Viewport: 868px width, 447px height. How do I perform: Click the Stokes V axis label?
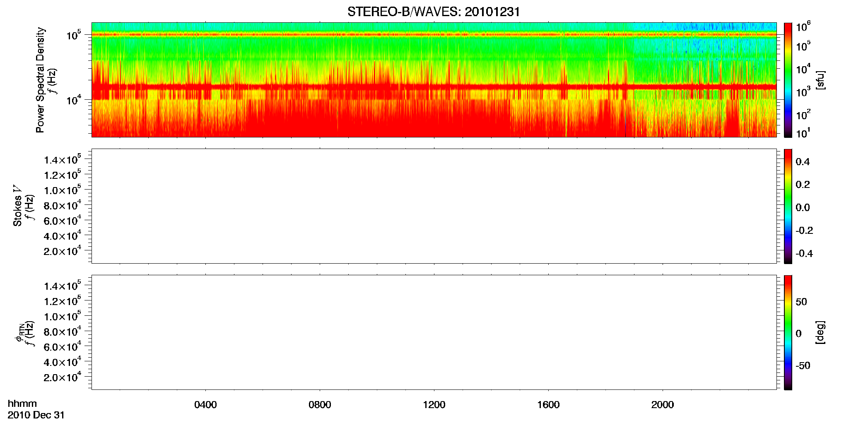click(x=17, y=206)
